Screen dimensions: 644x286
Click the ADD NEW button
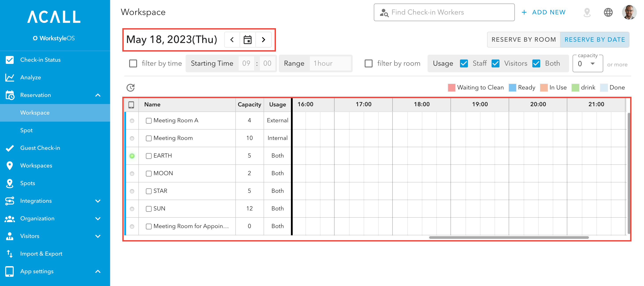coord(543,12)
